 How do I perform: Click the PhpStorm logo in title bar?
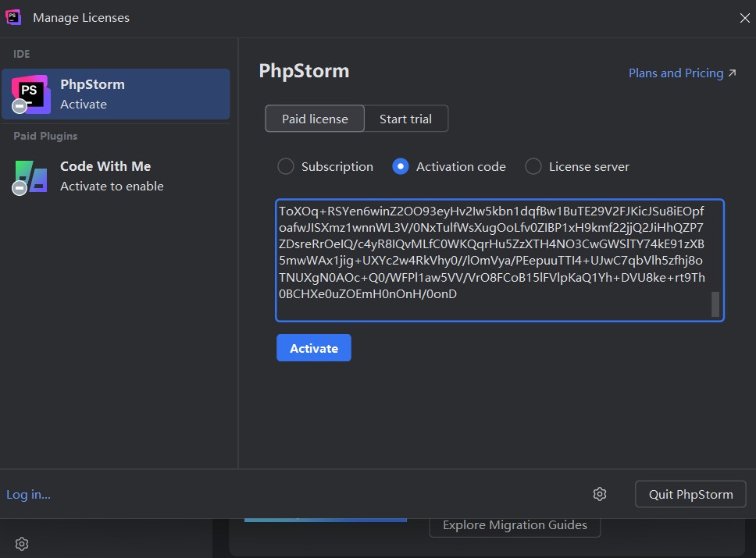point(13,17)
